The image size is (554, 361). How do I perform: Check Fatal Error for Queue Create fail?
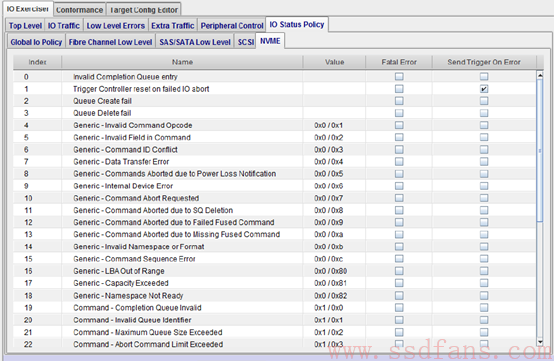coord(399,101)
